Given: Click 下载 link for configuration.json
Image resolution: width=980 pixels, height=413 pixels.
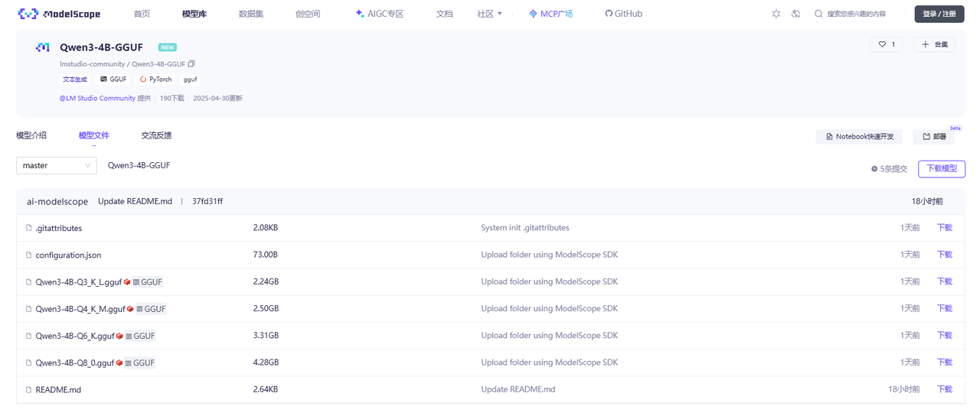Looking at the screenshot, I should [945, 255].
